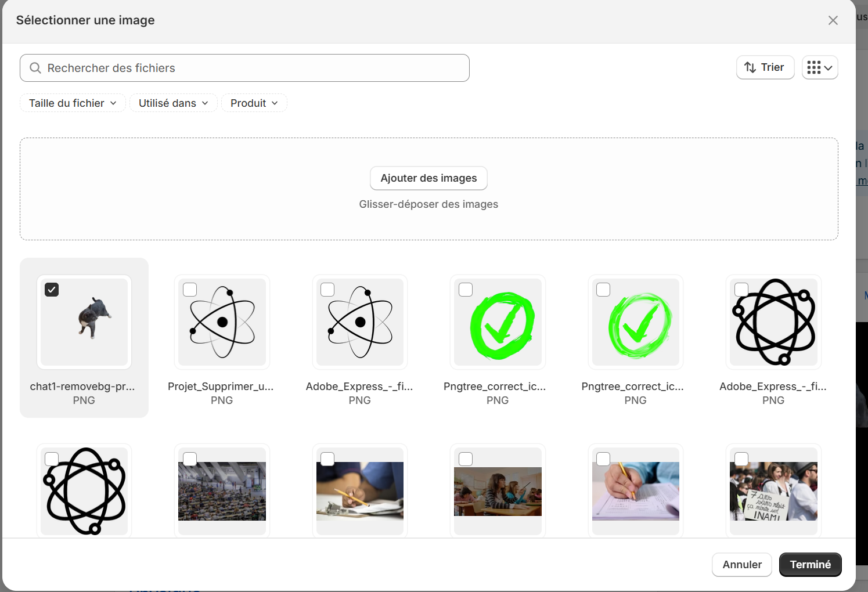Expand the Utilisé dans filter

click(173, 103)
